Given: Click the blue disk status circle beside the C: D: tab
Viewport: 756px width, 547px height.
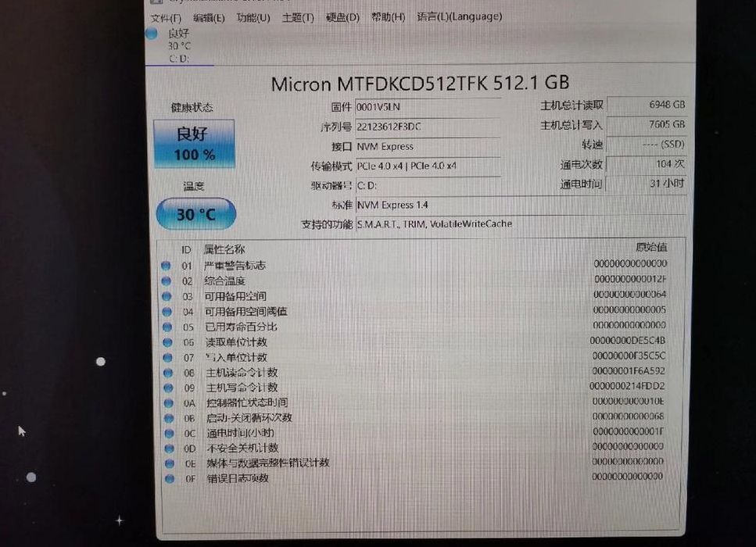Looking at the screenshot, I should pos(152,34).
